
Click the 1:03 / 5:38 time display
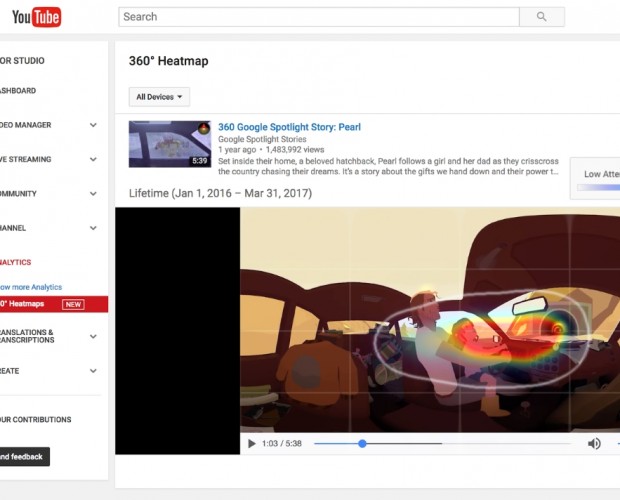[x=282, y=443]
